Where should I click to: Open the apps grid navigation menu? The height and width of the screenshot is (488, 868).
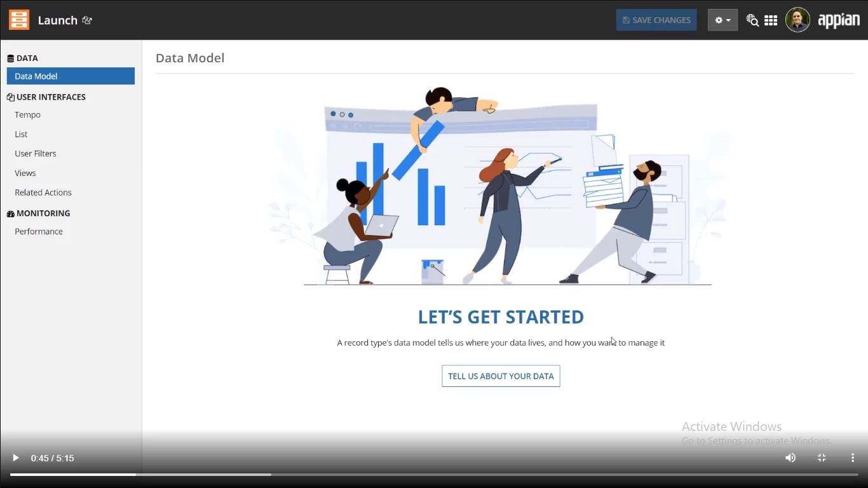[x=771, y=20]
